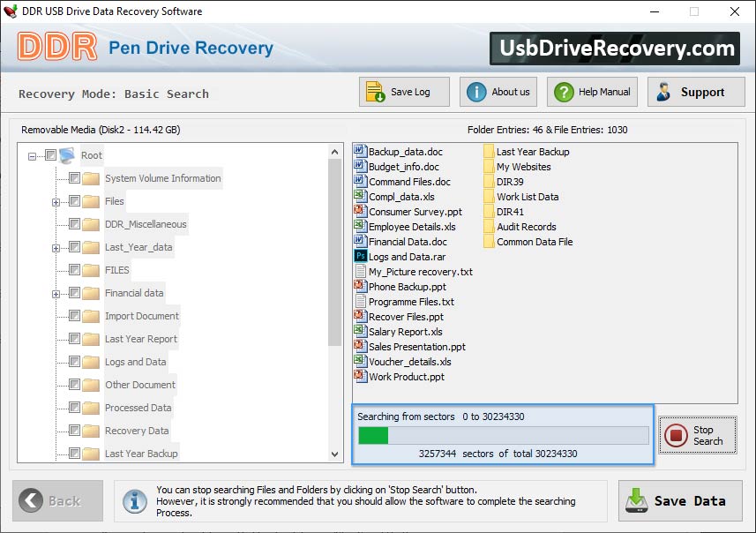Click the folder icon of DIR39

tap(489, 182)
